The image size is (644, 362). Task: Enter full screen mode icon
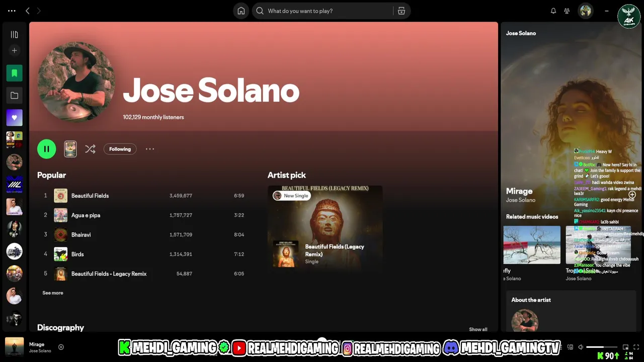tap(636, 347)
